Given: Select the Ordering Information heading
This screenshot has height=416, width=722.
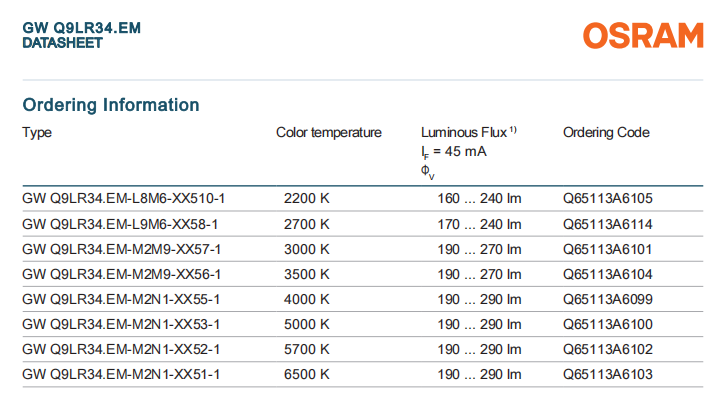Looking at the screenshot, I should point(111,105).
